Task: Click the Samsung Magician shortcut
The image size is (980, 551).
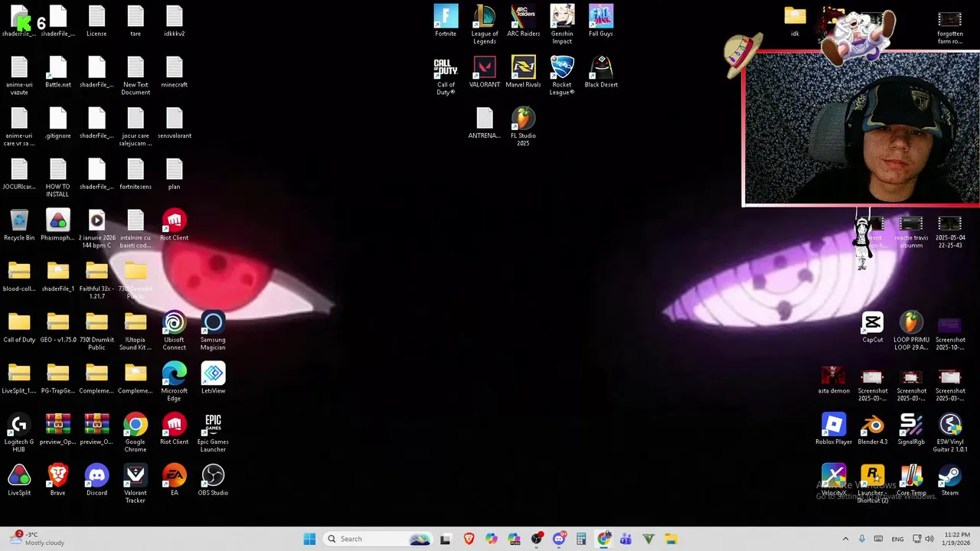Action: coord(213,331)
